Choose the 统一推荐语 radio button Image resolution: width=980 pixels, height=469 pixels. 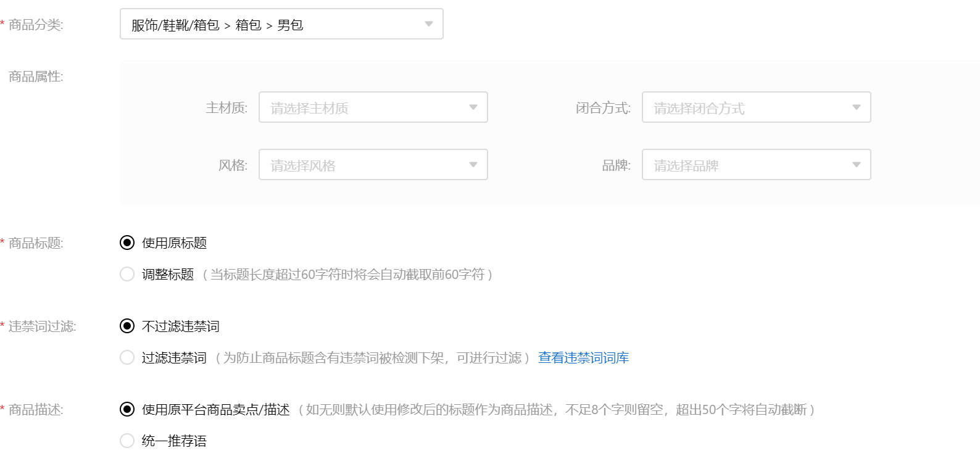(127, 441)
